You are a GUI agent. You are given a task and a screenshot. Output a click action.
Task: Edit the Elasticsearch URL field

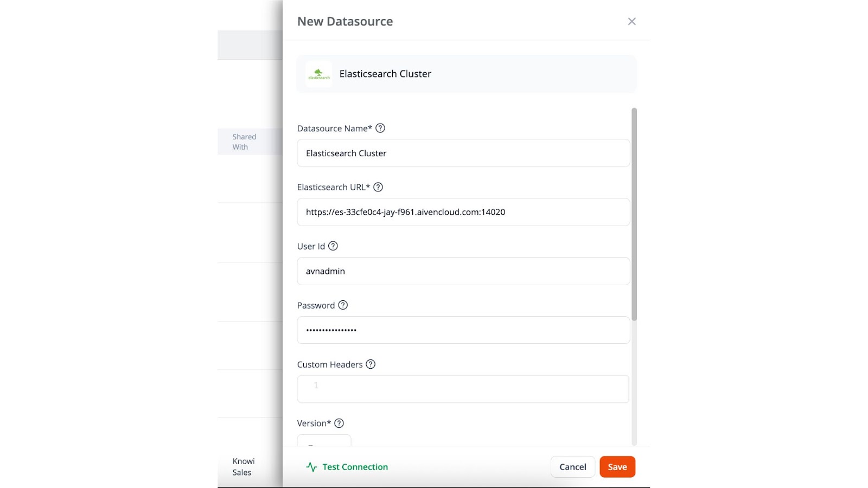(x=463, y=212)
